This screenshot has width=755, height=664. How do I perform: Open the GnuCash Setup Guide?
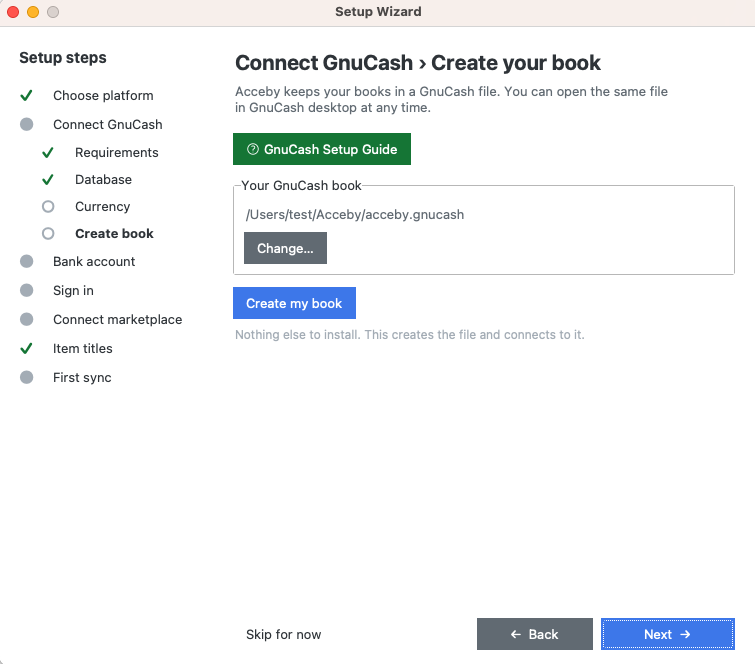coord(322,149)
